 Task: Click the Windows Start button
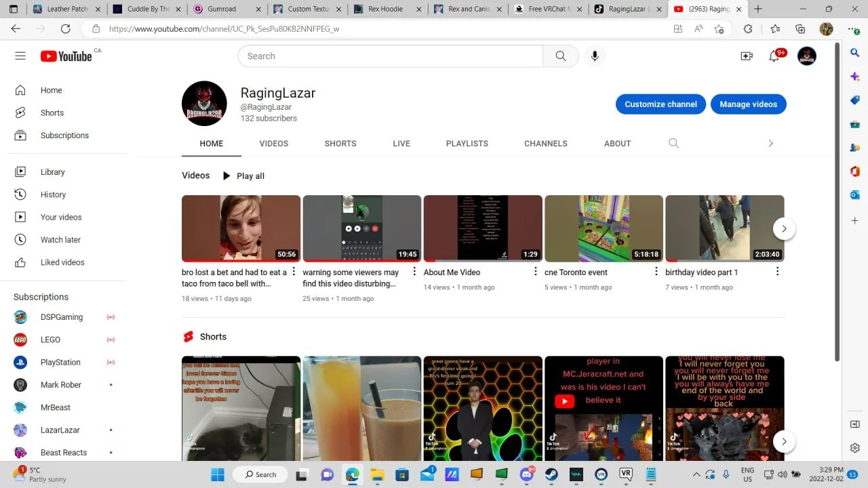click(x=218, y=474)
